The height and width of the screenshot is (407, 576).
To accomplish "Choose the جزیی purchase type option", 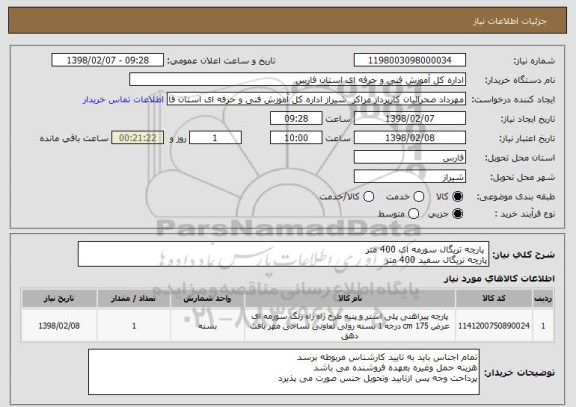I will [457, 214].
